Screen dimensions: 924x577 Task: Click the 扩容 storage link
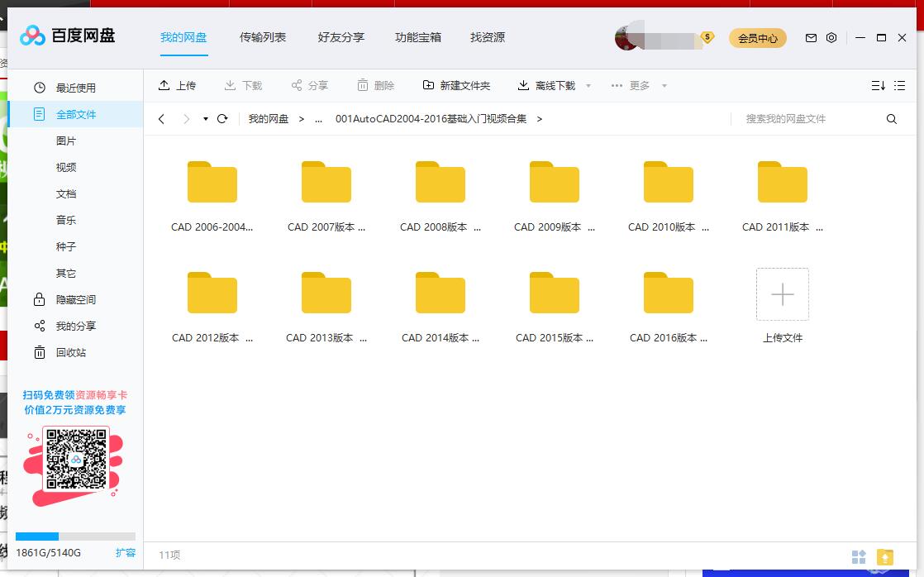tap(126, 553)
